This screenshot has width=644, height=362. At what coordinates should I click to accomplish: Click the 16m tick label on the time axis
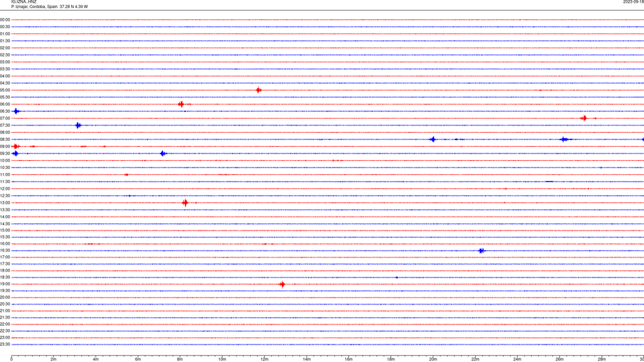tap(349, 359)
